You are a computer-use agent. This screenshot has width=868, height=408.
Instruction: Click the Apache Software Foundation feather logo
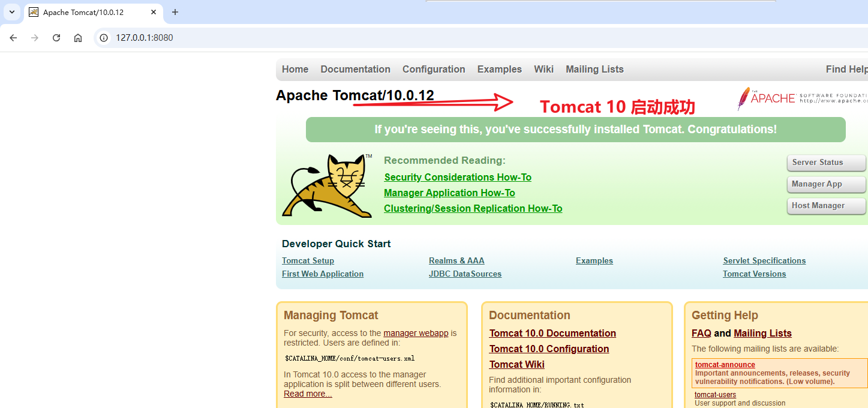coord(803,98)
